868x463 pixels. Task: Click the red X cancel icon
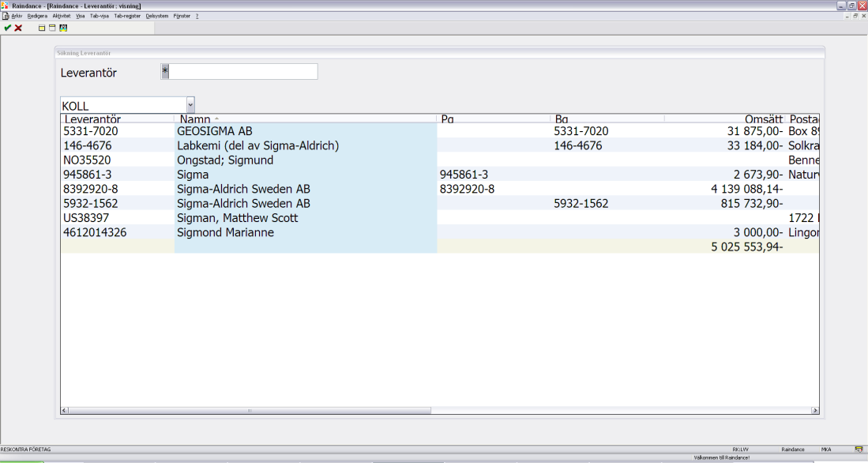click(x=18, y=28)
